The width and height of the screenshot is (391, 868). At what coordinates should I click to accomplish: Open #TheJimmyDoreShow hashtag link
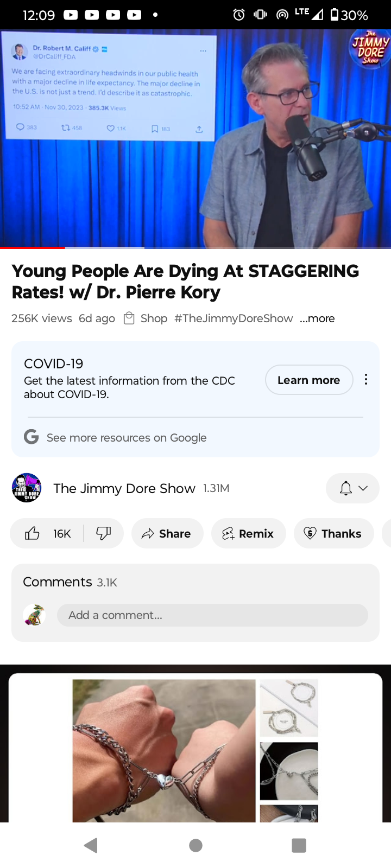234,318
